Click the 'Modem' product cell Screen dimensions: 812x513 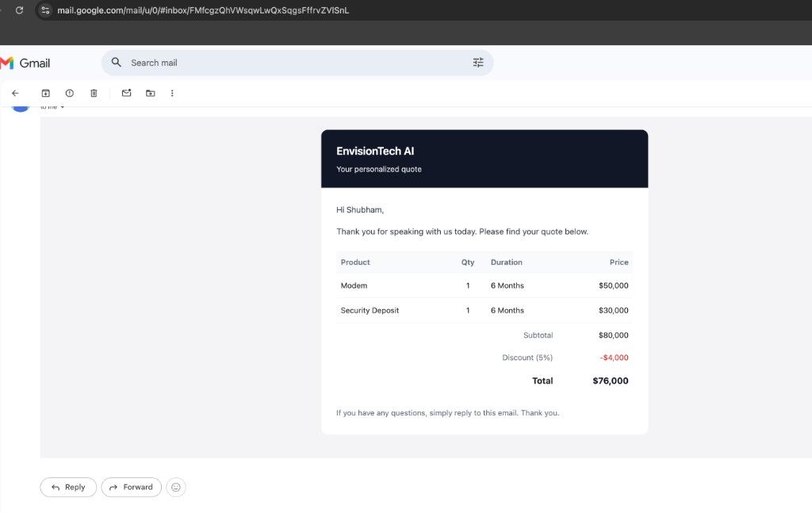354,285
